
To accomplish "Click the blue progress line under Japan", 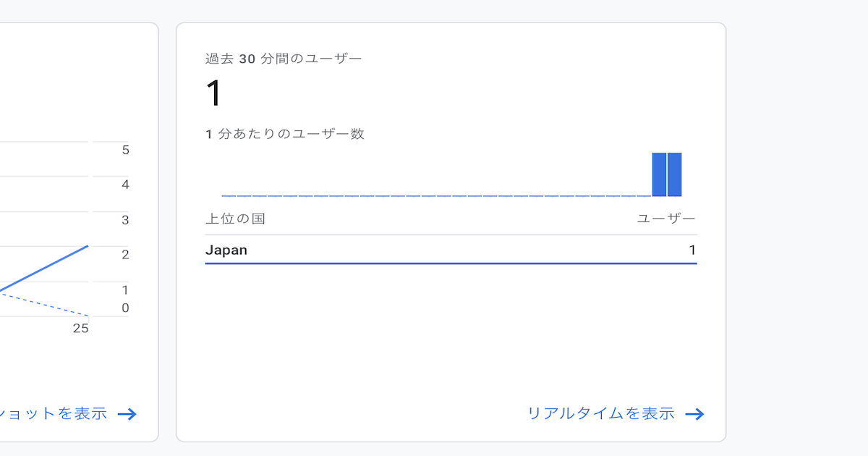I will click(451, 263).
